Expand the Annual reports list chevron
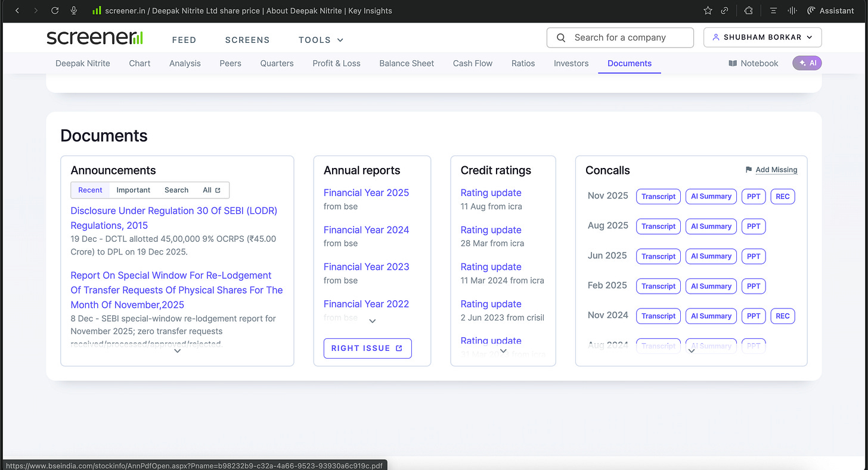Viewport: 868px width, 470px height. pyautogui.click(x=372, y=321)
